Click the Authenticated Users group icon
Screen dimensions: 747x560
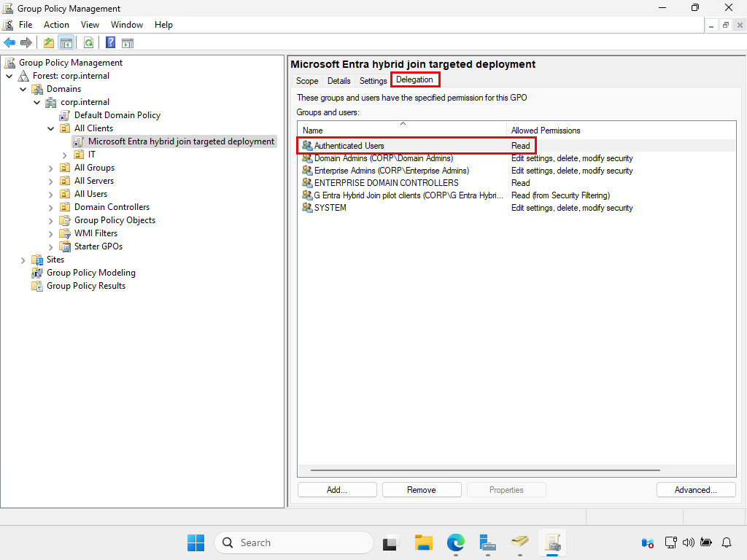click(x=307, y=146)
